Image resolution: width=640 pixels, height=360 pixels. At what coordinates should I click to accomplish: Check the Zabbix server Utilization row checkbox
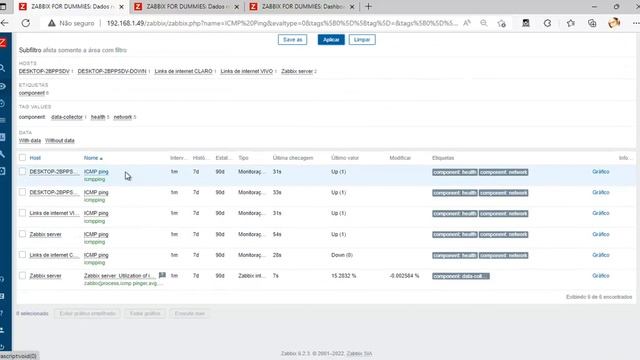click(x=22, y=276)
